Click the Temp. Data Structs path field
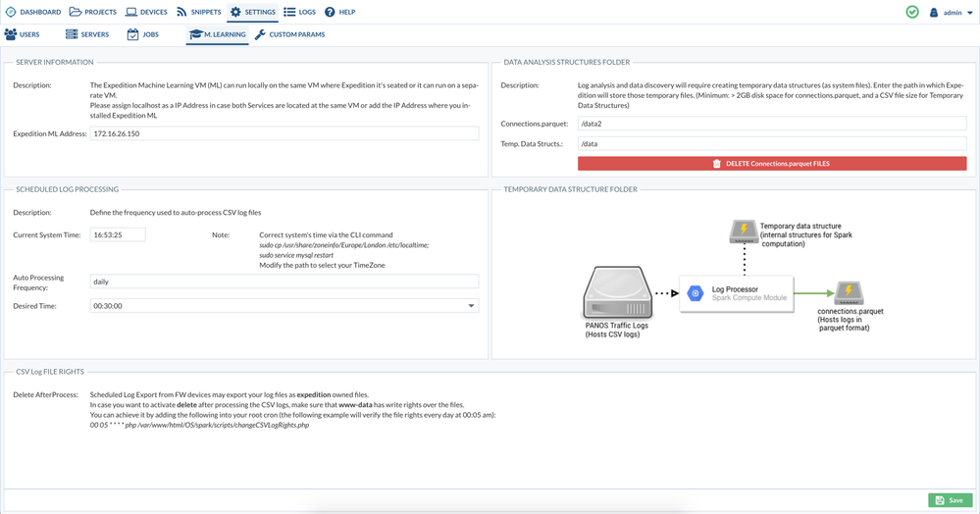The image size is (980, 514). pos(771,143)
